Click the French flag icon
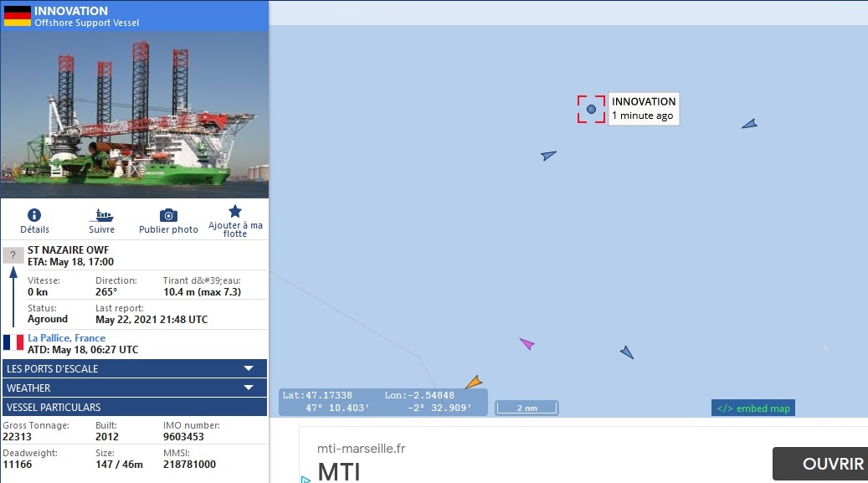This screenshot has width=868, height=483. point(13,342)
